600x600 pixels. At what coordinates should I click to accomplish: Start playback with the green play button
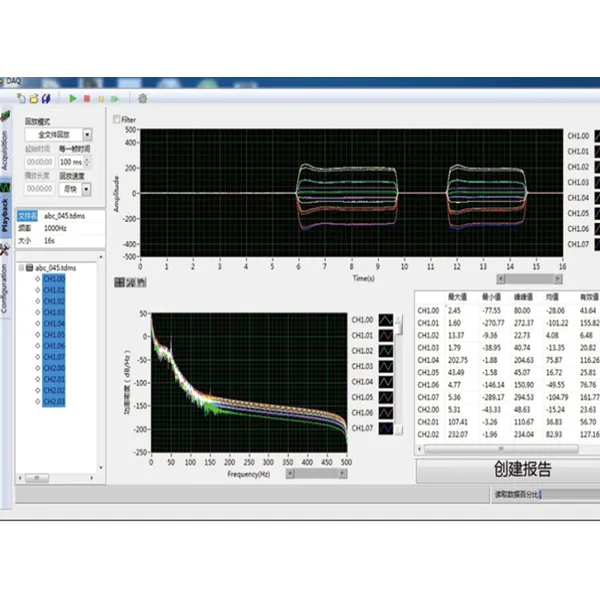pyautogui.click(x=72, y=99)
